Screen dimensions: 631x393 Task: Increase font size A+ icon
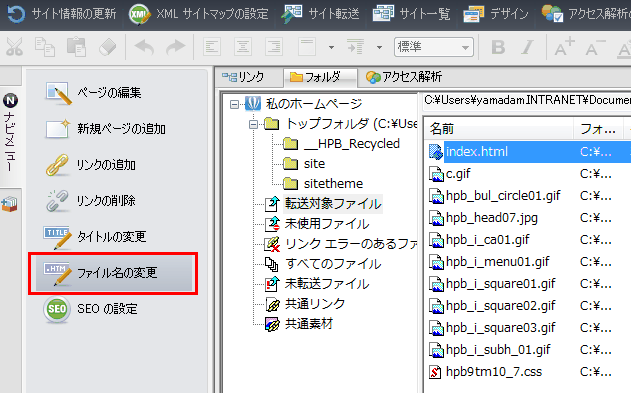click(x=564, y=47)
